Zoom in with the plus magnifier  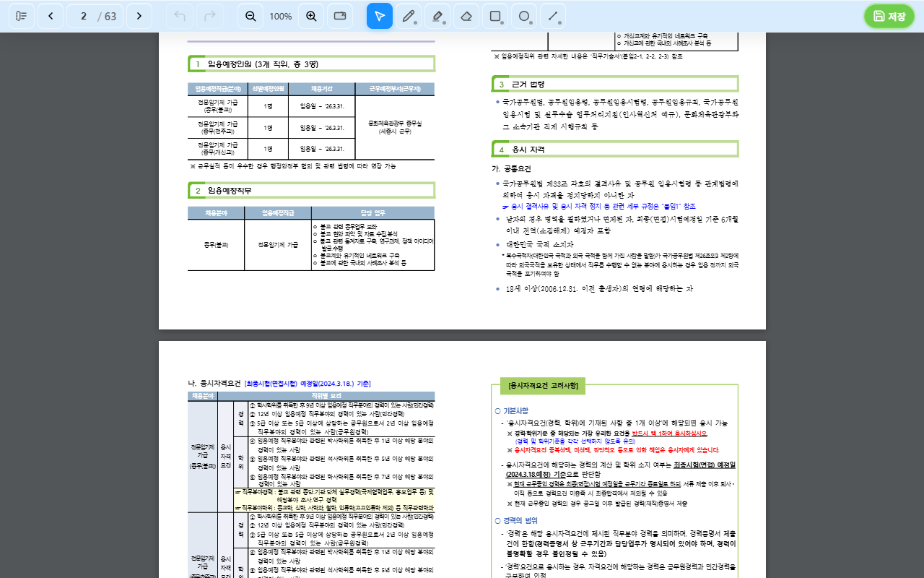pyautogui.click(x=311, y=16)
